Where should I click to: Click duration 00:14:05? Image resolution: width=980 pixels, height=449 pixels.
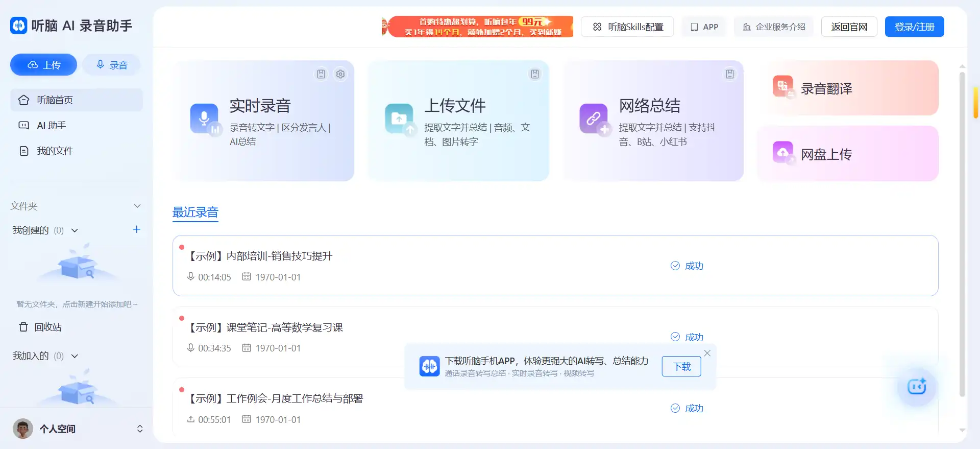click(214, 277)
